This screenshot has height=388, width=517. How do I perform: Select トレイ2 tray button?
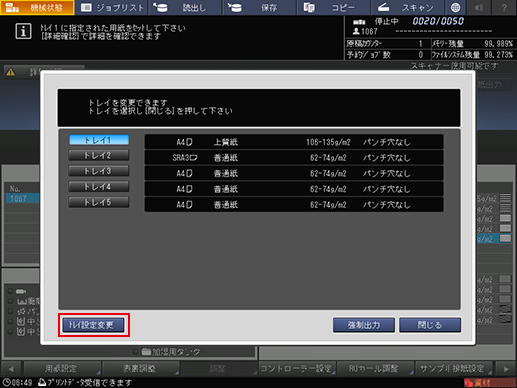point(99,155)
